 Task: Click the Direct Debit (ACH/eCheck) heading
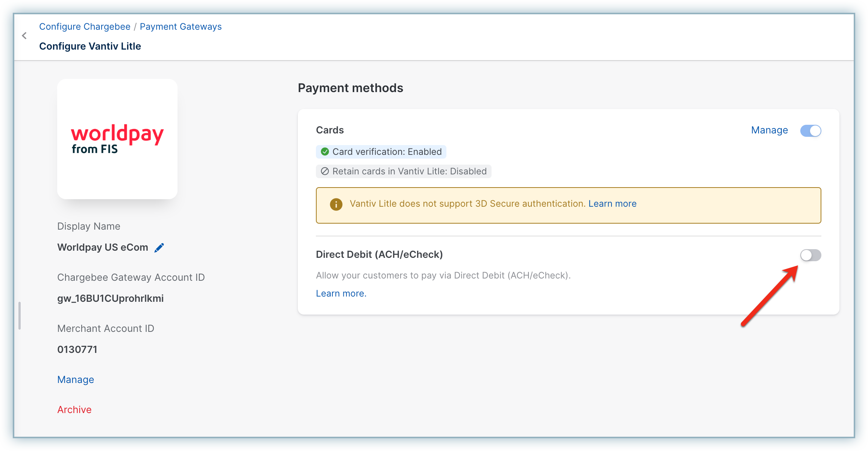pos(379,254)
